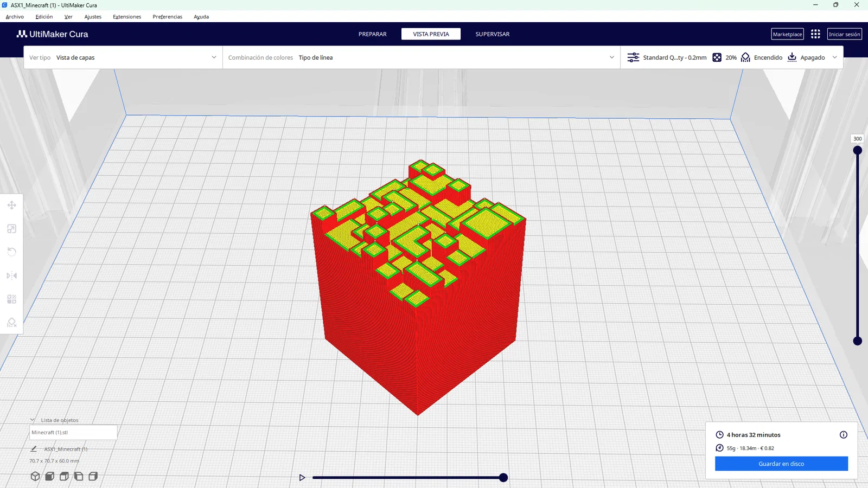Open the Ver tipo view type dropdown
The height and width of the screenshot is (488, 868).
pos(123,57)
